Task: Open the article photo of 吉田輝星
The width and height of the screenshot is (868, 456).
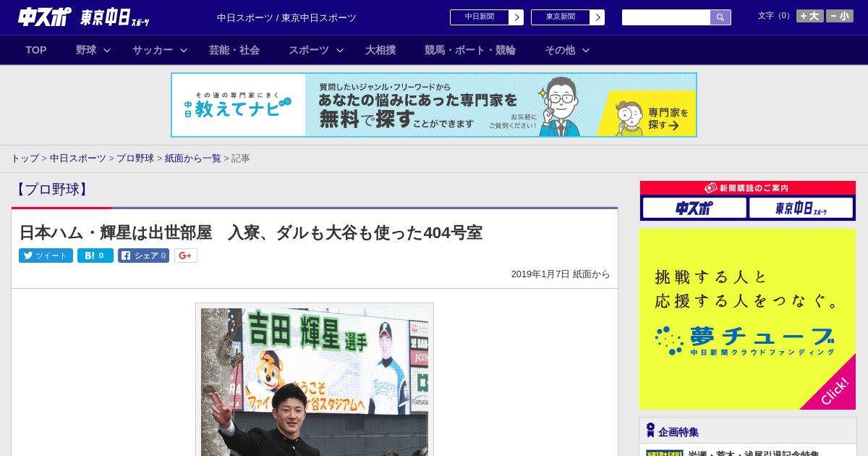Action: click(315, 381)
